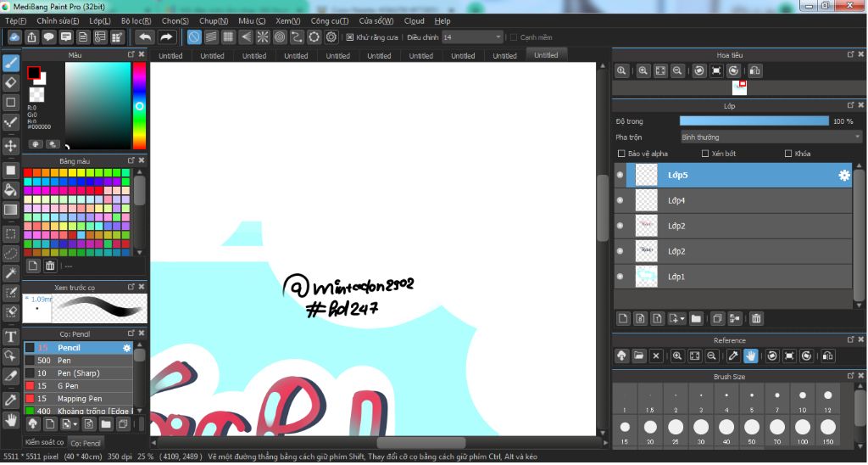Pick the Gradient tool
The height and width of the screenshot is (465, 868).
coord(10,210)
